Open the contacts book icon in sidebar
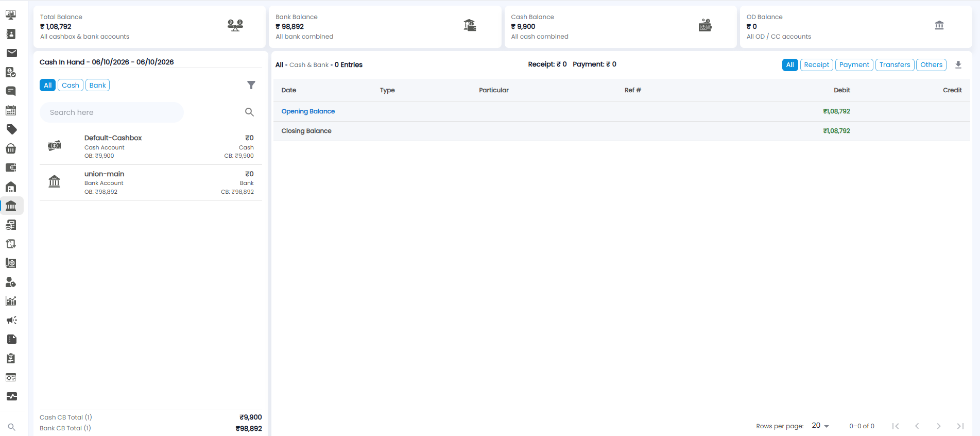The height and width of the screenshot is (436, 980). (x=11, y=34)
